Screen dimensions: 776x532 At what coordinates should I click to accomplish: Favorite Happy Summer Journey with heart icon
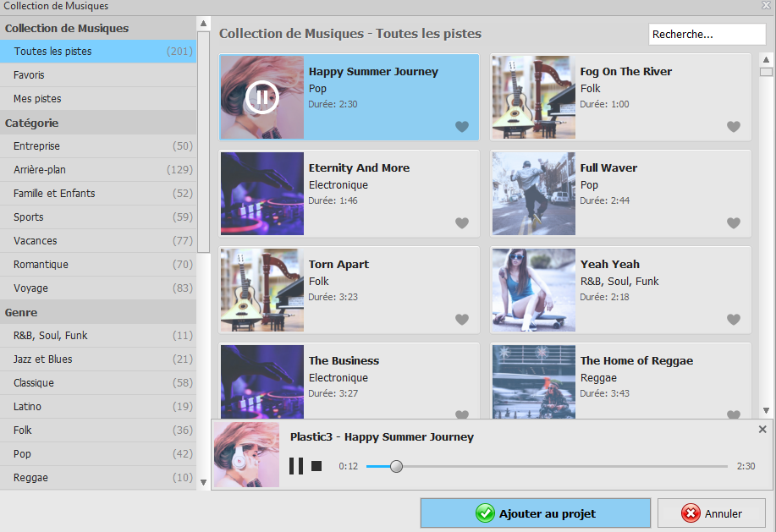click(462, 127)
